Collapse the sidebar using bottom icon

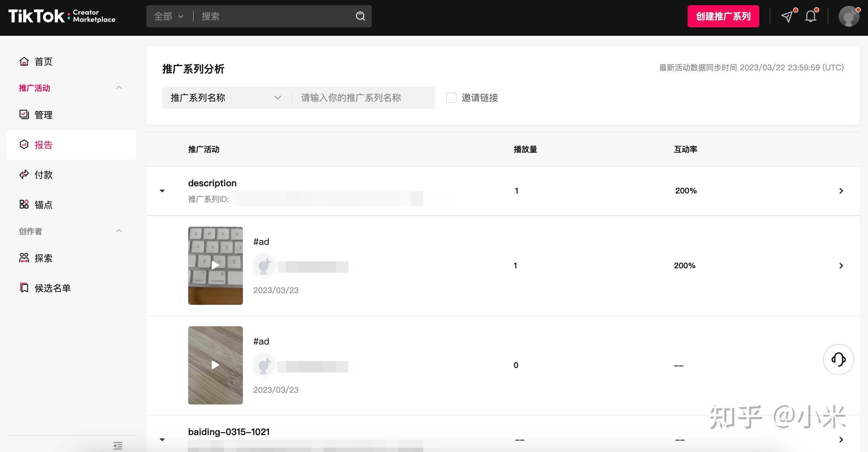(118, 445)
